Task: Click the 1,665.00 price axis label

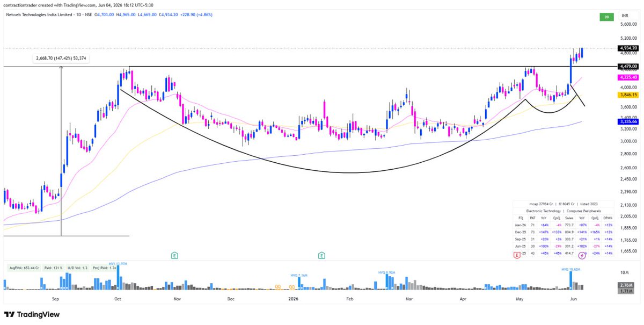Action: coord(628,251)
